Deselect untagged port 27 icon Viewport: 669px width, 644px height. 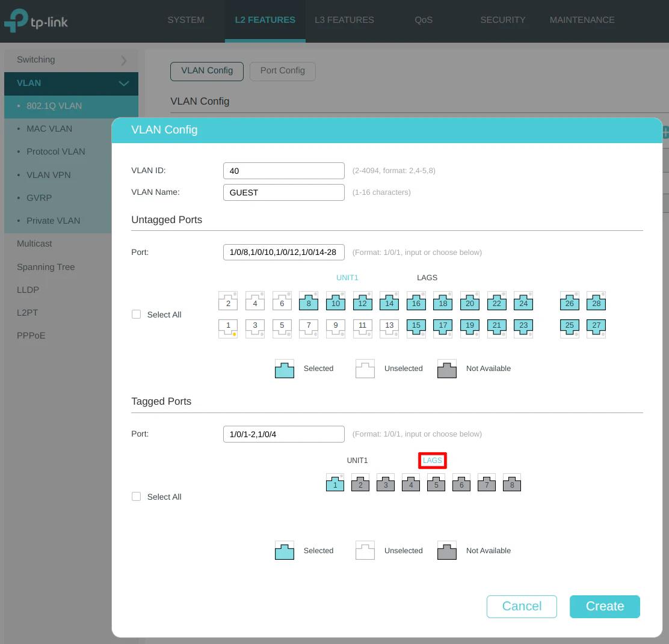pos(596,328)
